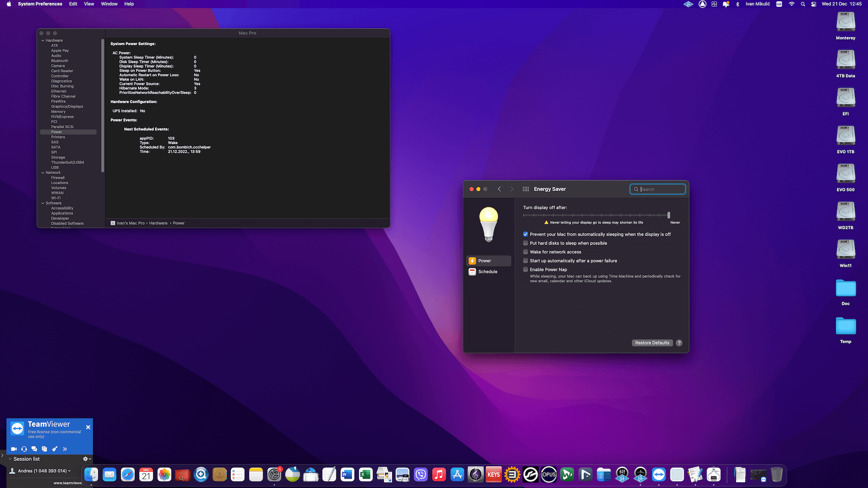868x488 pixels.
Task: Collapse the Hardware tree section
Action: [x=43, y=41]
